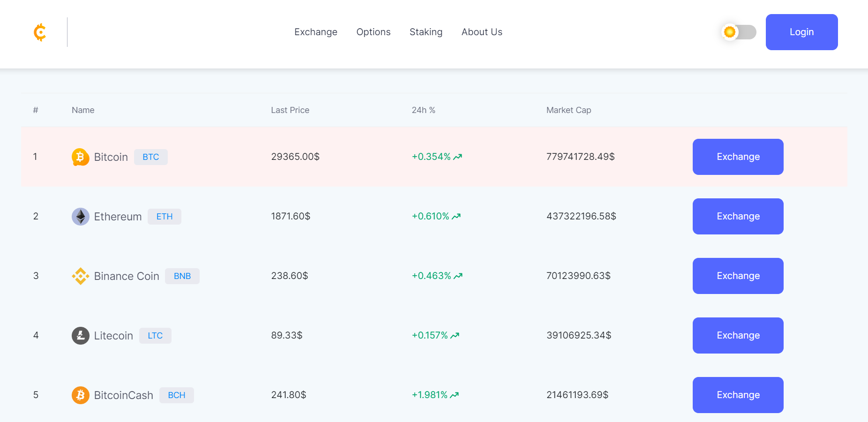Viewport: 868px width, 422px height.
Task: Click the +1.981% change value
Action: click(430, 395)
